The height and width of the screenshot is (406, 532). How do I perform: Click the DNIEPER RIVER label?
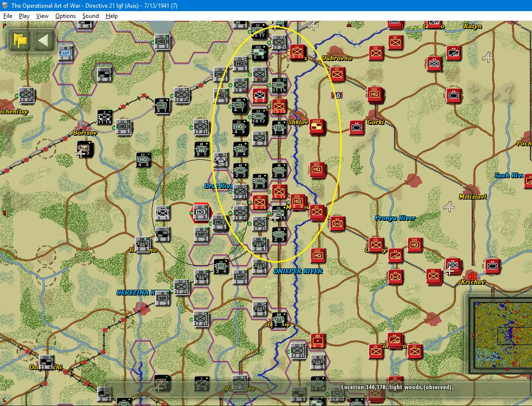298,271
